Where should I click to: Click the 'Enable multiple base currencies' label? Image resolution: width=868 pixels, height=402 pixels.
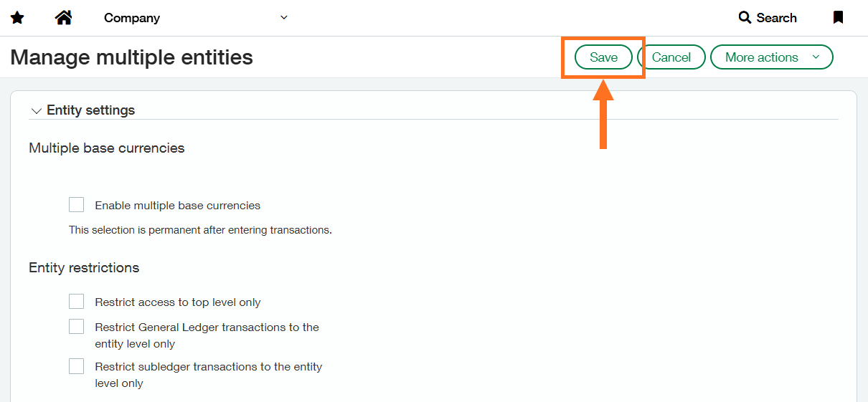pos(178,205)
